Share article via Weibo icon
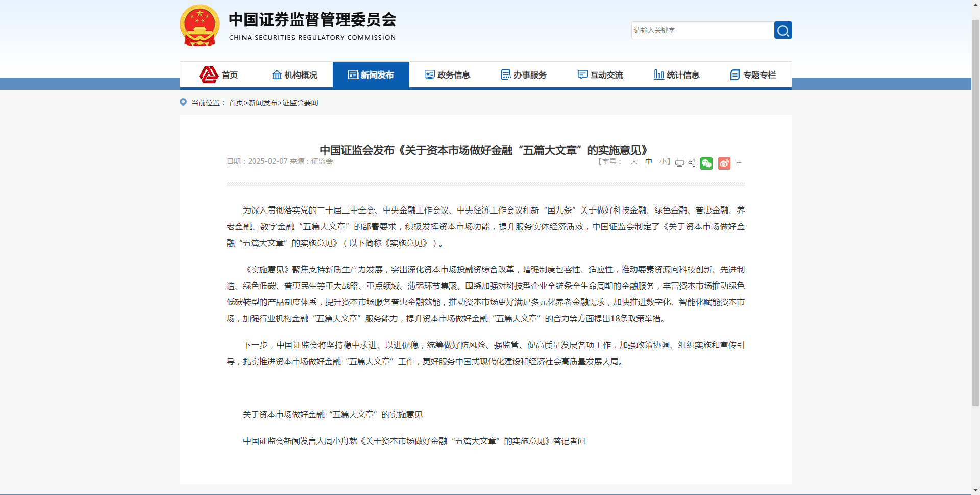 724,163
